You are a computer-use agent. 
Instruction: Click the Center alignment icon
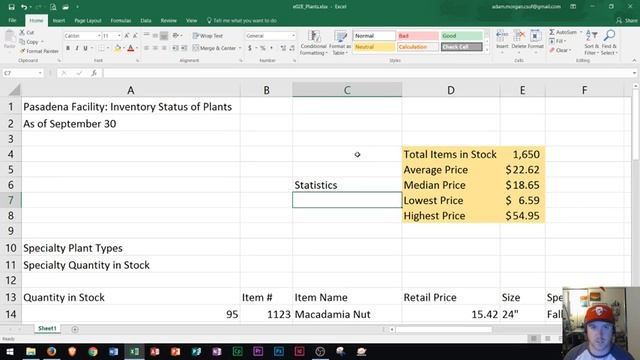[155, 48]
